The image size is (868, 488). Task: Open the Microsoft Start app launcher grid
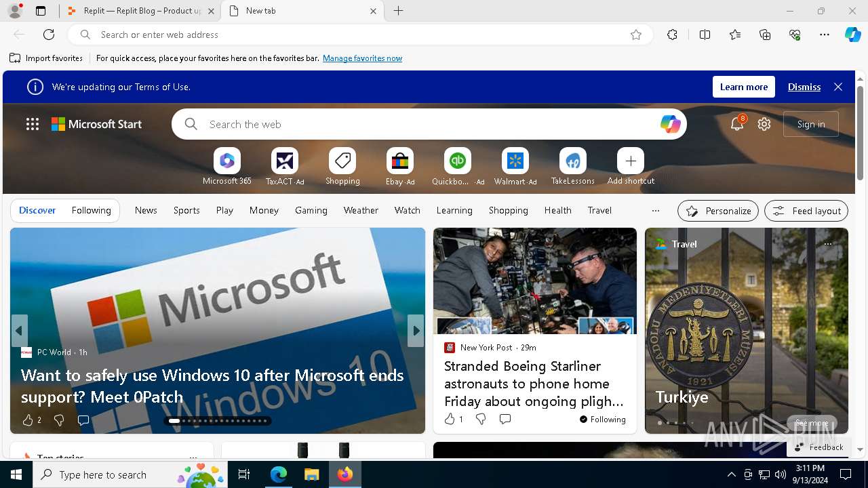click(33, 124)
